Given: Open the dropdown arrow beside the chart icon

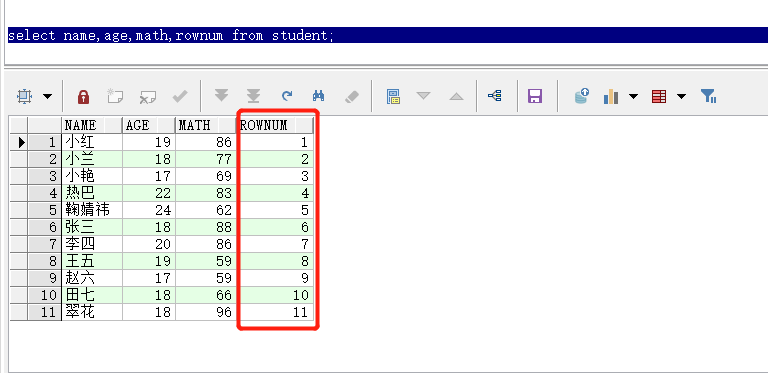Looking at the screenshot, I should point(633,96).
